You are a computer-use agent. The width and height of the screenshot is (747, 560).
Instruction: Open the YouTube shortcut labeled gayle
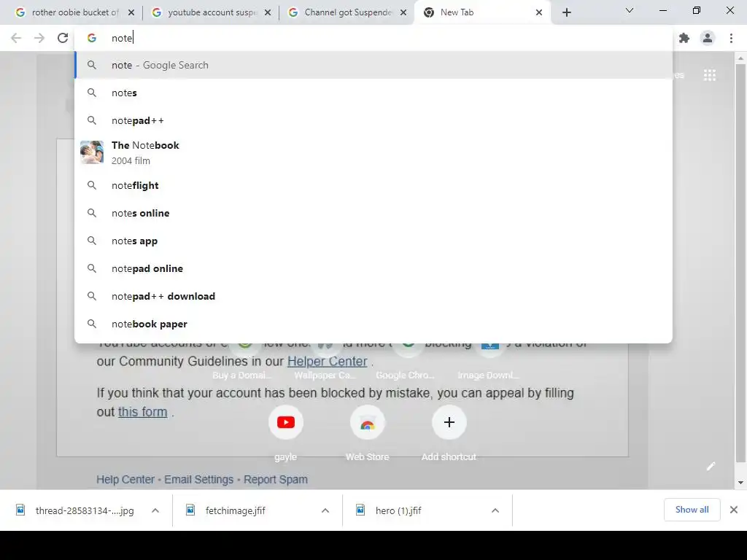pos(286,422)
